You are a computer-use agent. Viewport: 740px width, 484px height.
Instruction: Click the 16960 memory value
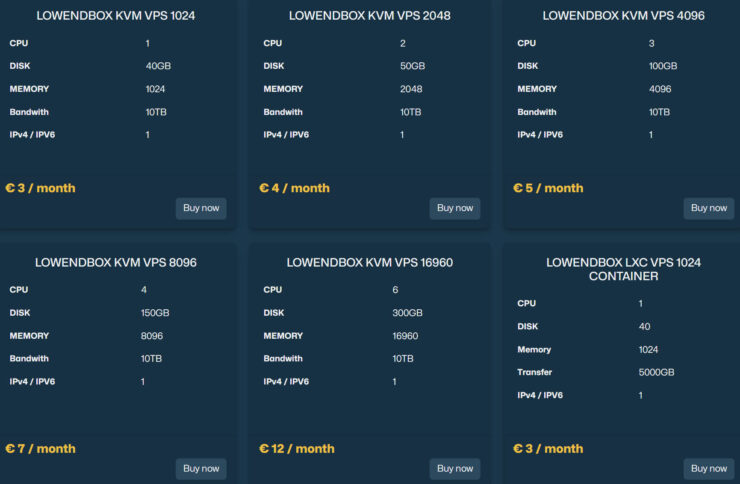pyautogui.click(x=405, y=336)
